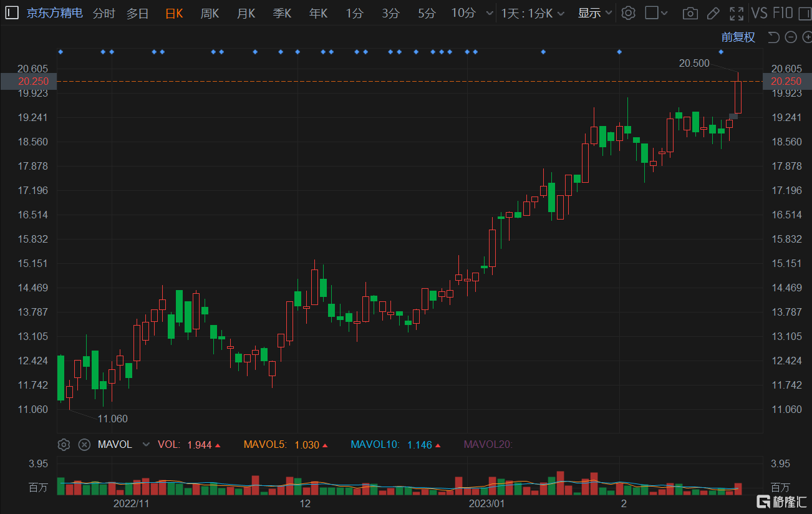Screen dimensions: 812x514
Task: Click the left 百万 volume unit label
Action: (x=38, y=487)
